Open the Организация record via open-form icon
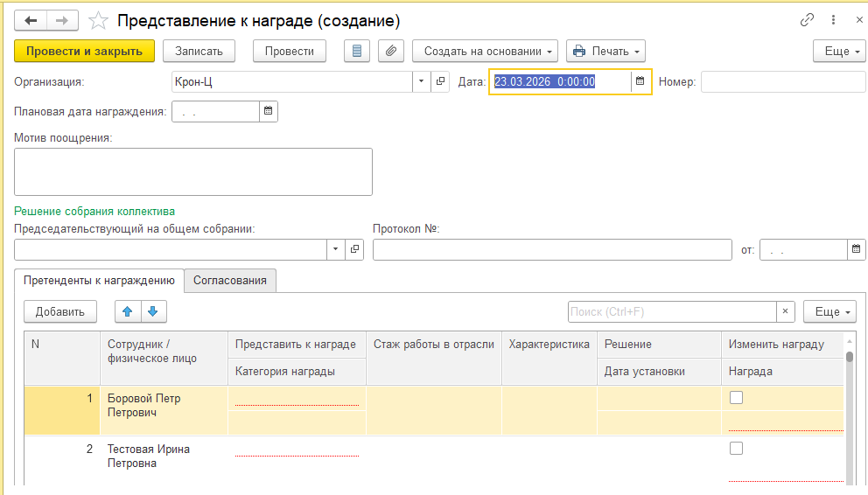This screenshot has height=495, width=868. 440,81
